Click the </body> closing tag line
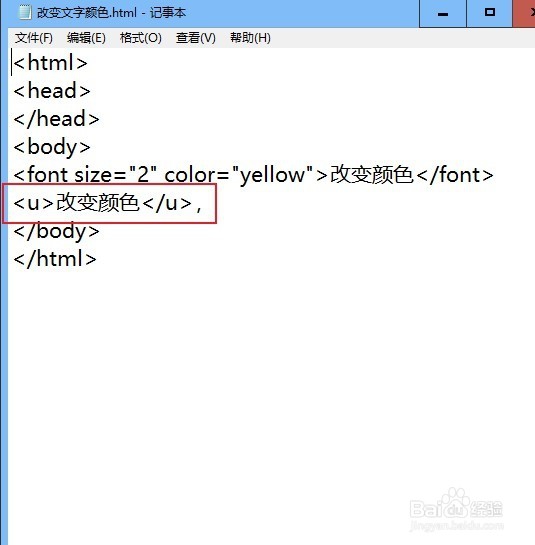The image size is (535, 545). [x=56, y=231]
